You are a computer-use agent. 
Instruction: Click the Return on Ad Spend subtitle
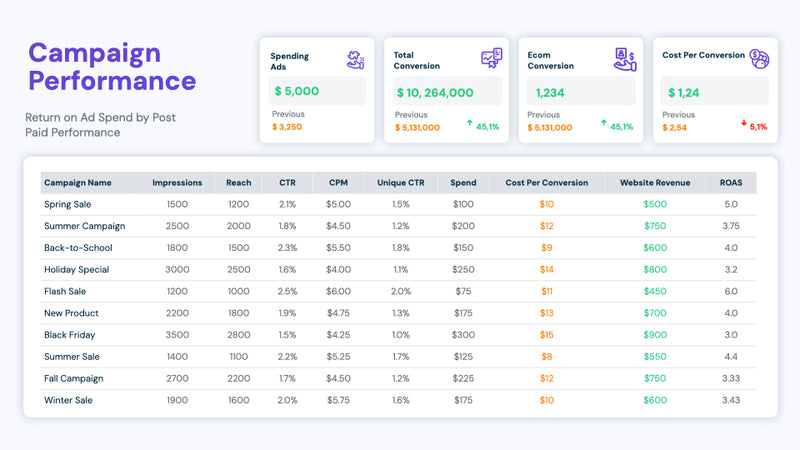click(x=101, y=125)
